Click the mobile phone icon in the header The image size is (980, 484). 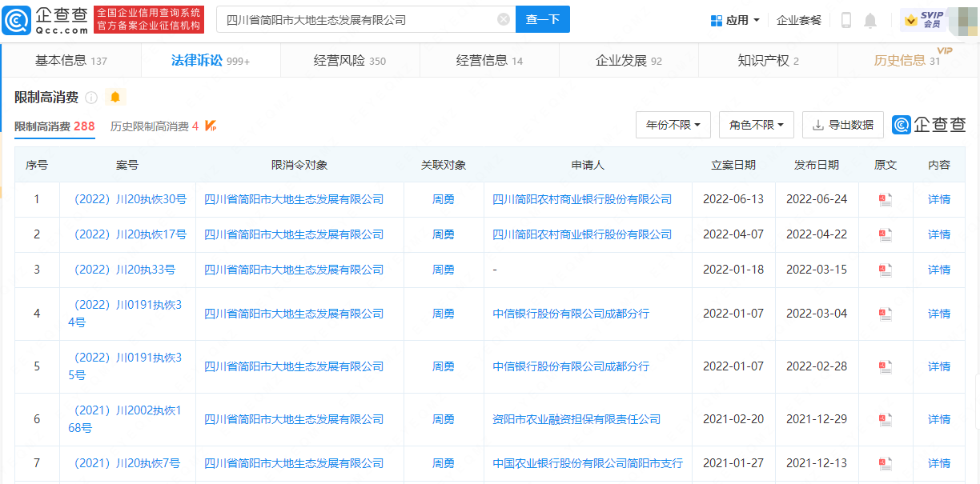(845, 21)
